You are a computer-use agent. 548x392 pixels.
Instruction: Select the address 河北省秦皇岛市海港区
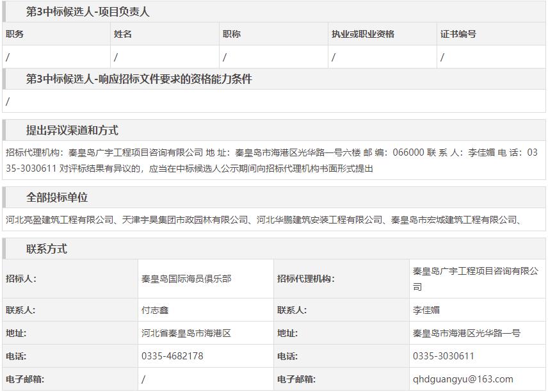(x=186, y=333)
